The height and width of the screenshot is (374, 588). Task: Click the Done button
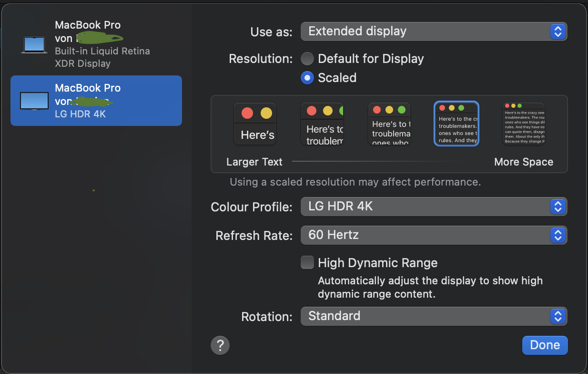[545, 345]
